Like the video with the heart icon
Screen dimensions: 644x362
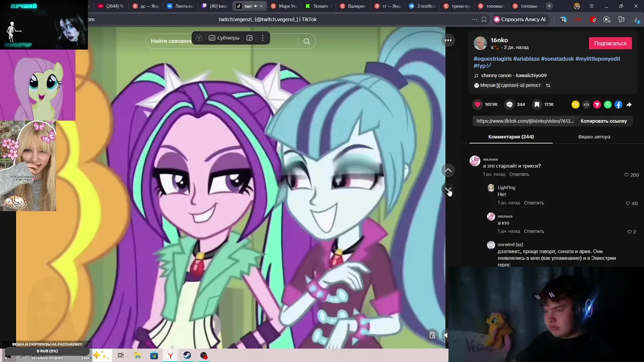(x=477, y=105)
